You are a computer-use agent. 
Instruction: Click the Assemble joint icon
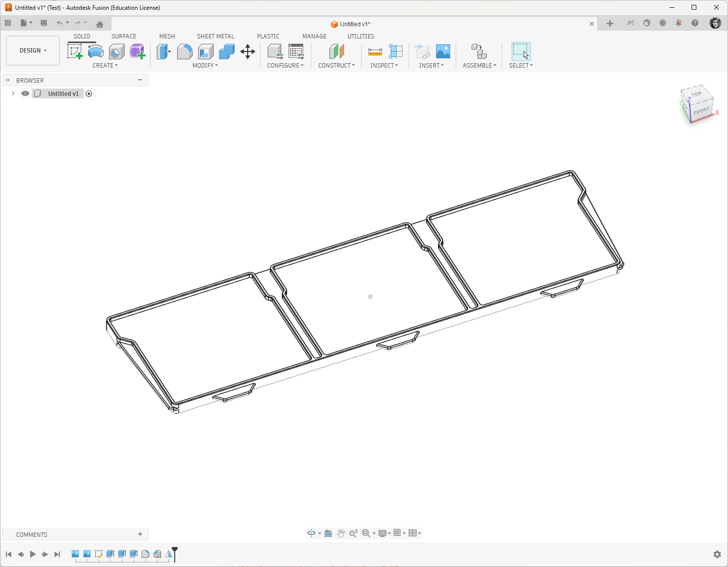(x=479, y=52)
